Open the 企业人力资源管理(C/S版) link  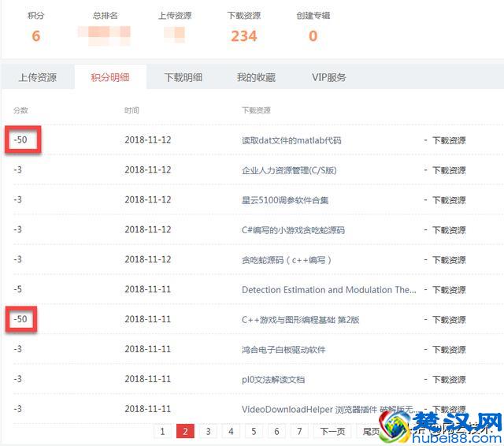pos(289,170)
